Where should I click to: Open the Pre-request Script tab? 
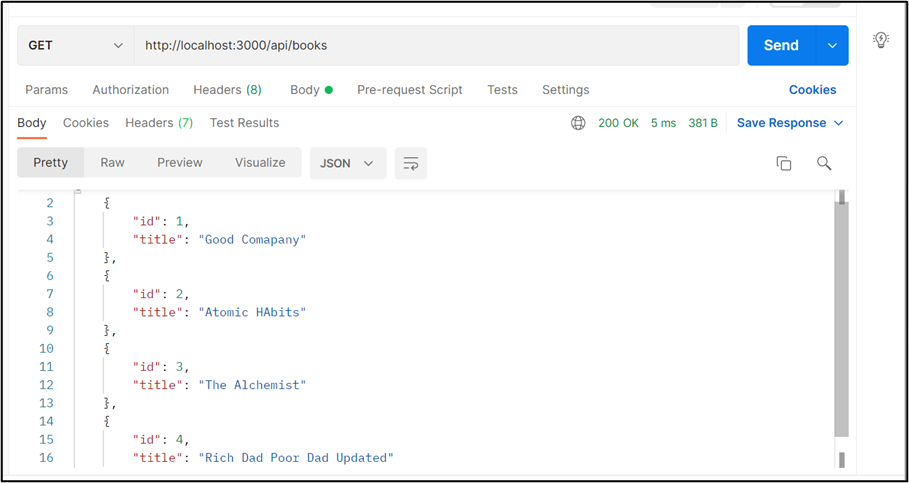tap(410, 90)
